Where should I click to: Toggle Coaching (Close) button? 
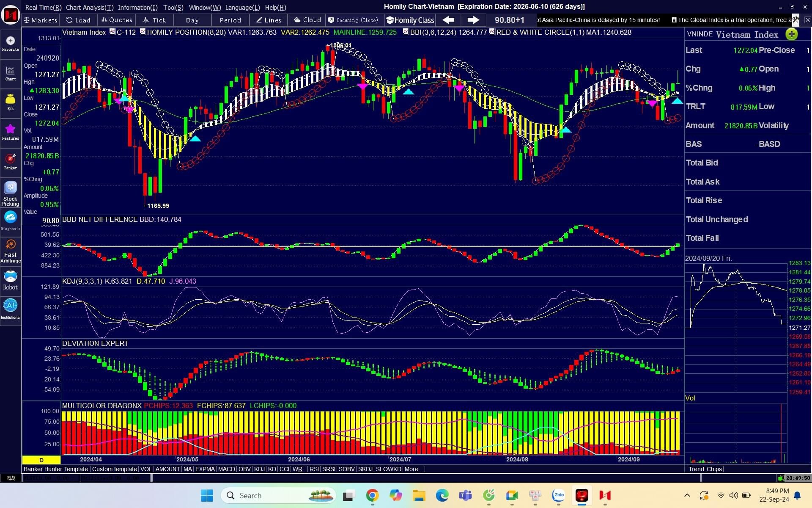(354, 20)
